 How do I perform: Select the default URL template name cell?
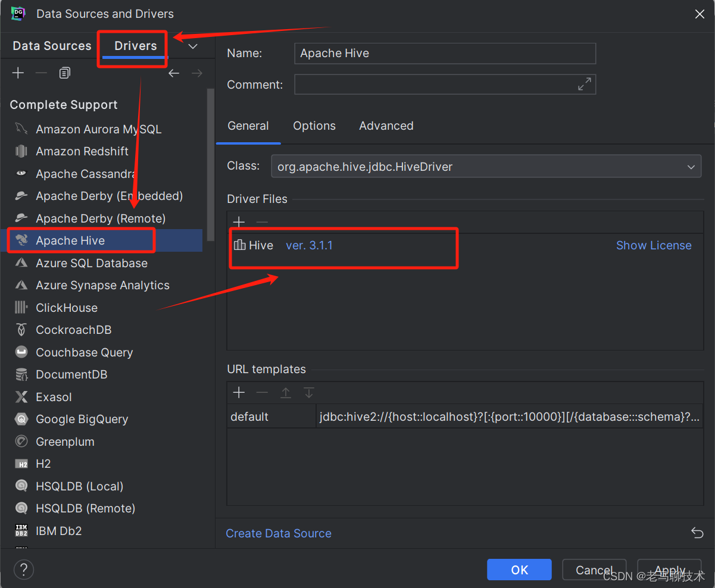[271, 417]
